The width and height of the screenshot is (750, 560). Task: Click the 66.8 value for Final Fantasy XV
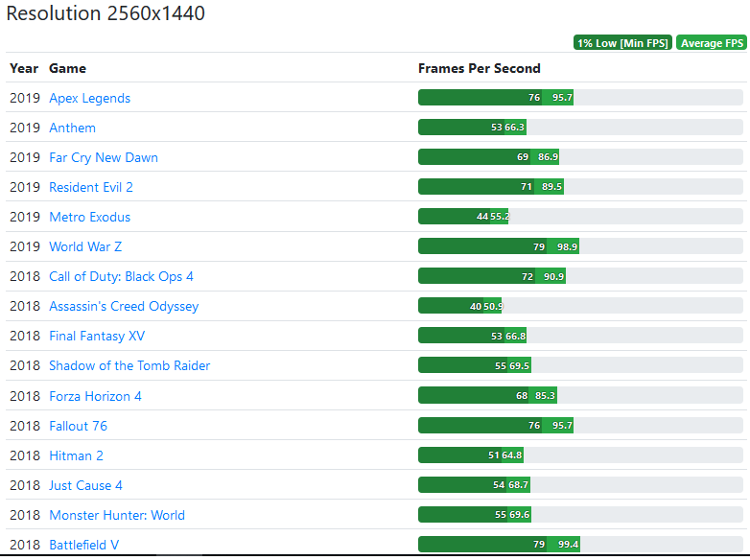tap(516, 337)
